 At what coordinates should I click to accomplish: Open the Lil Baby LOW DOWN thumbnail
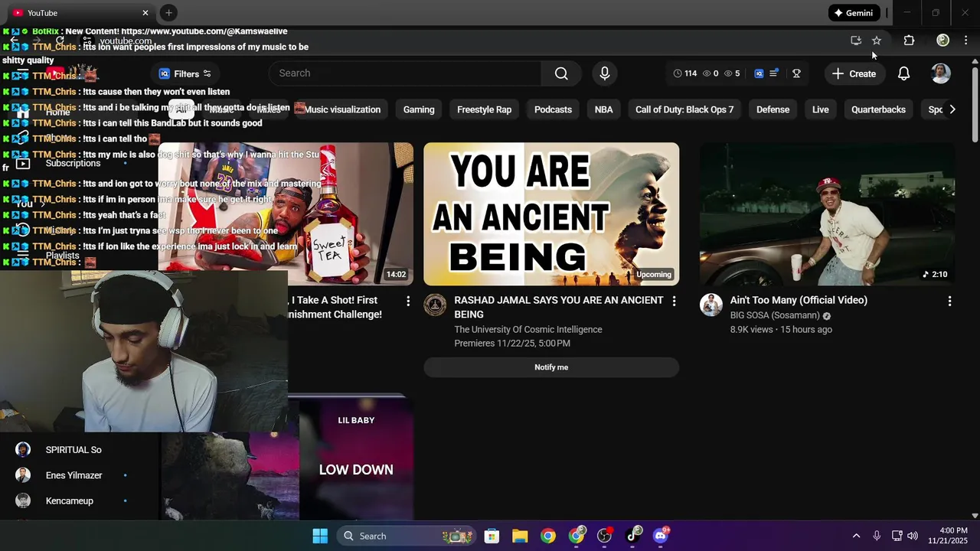[x=356, y=458]
